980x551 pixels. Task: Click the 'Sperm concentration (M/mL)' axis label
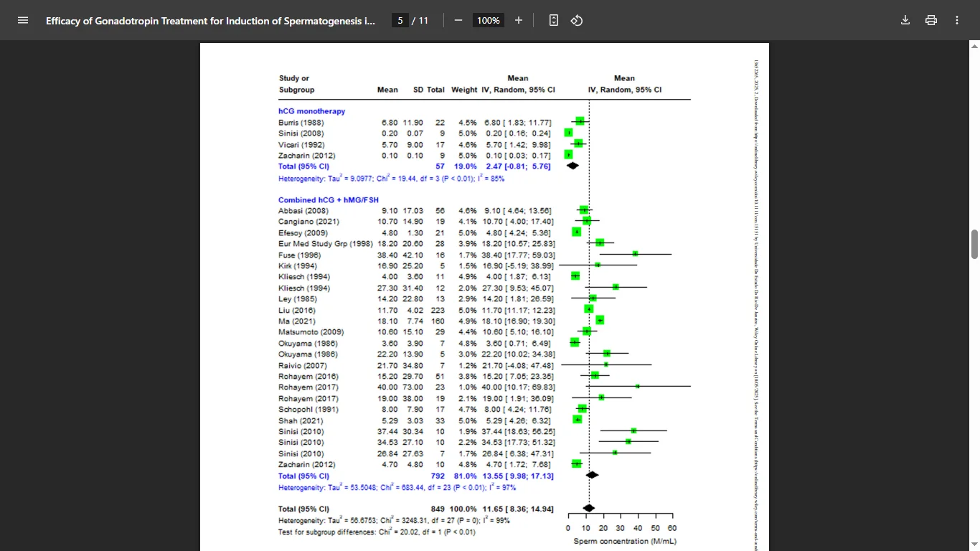[x=624, y=541]
